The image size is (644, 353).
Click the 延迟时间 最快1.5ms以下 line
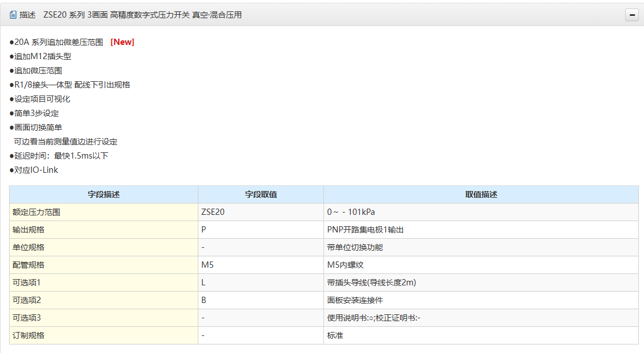tap(59, 156)
